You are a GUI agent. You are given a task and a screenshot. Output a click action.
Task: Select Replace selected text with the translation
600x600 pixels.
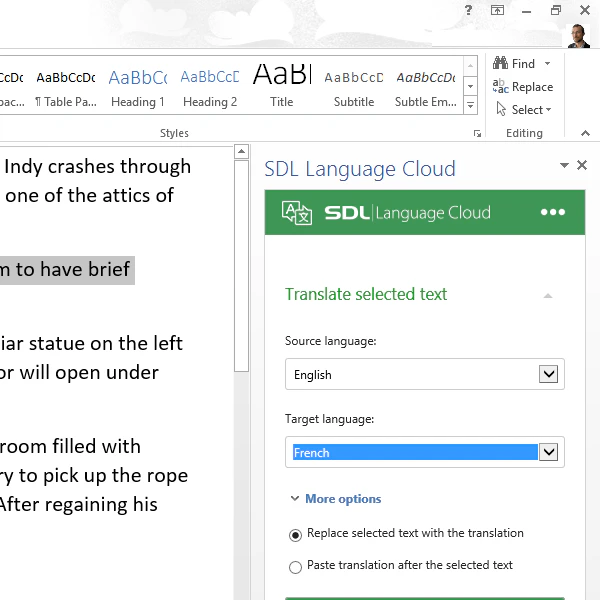coord(295,535)
